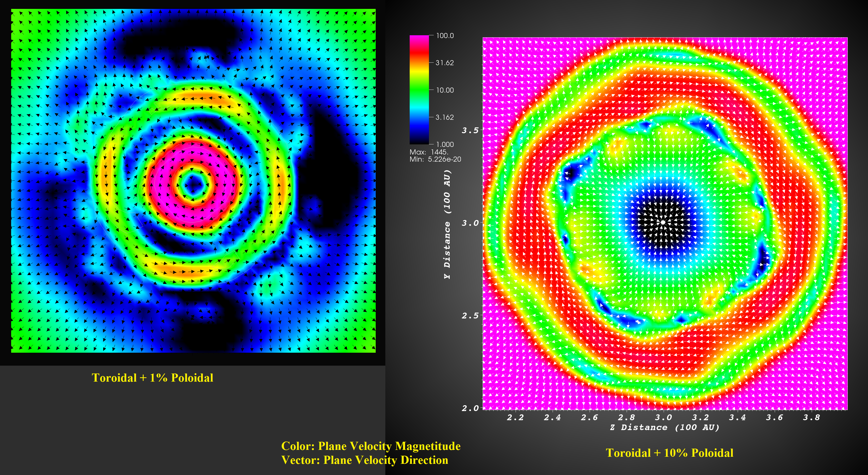Image resolution: width=868 pixels, height=475 pixels.
Task: Click the 3.6 tick on Z axis
Action: (774, 417)
